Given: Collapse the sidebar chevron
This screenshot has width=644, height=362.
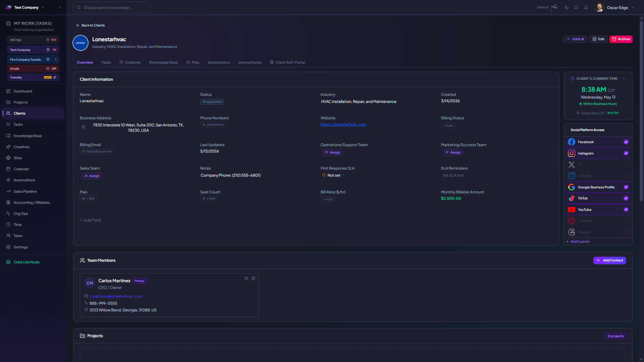Looking at the screenshot, I should pyautogui.click(x=60, y=7).
